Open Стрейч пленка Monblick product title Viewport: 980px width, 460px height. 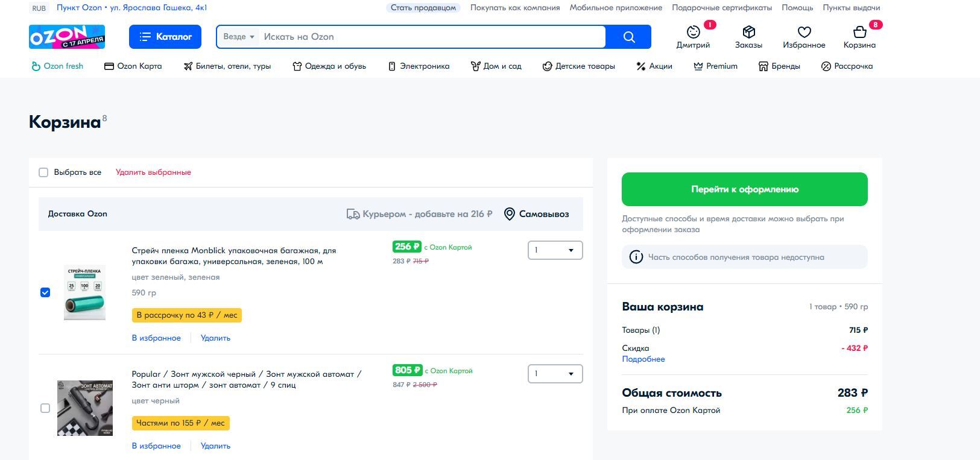click(234, 256)
